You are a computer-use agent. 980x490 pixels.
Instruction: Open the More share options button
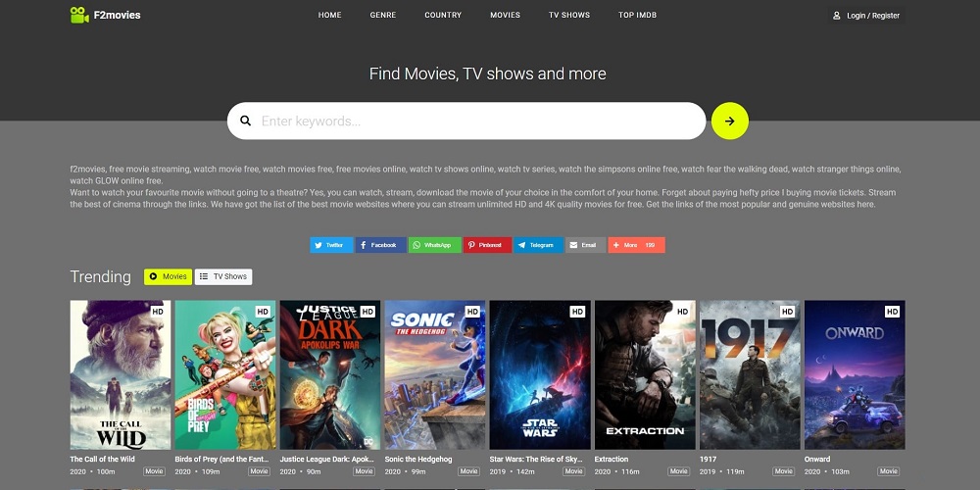(x=636, y=245)
